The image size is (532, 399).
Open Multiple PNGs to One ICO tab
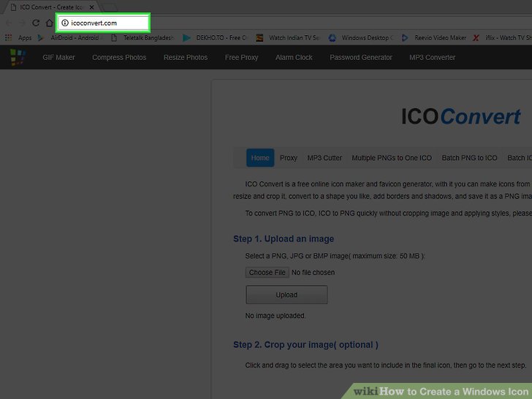(392, 158)
